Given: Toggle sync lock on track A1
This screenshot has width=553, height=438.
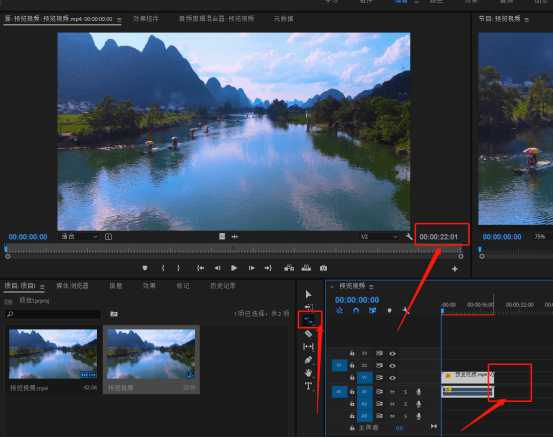Looking at the screenshot, I should [x=379, y=392].
